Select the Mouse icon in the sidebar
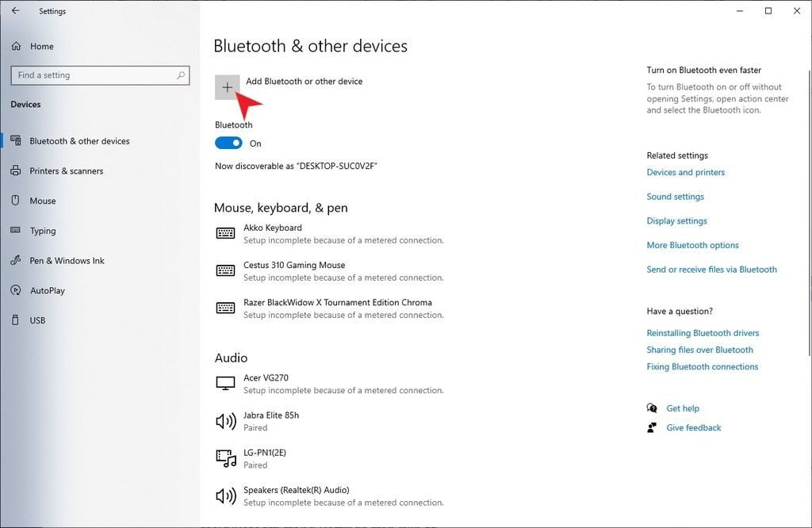 coord(16,201)
